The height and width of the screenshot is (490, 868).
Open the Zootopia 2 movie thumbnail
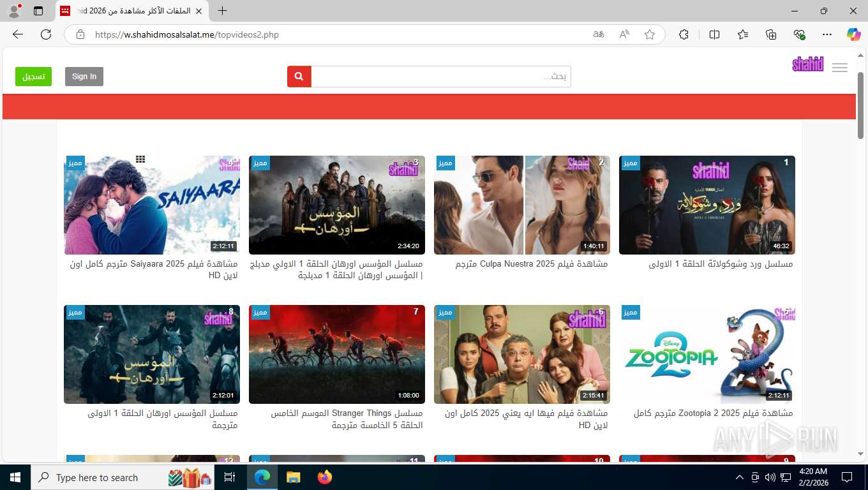707,354
